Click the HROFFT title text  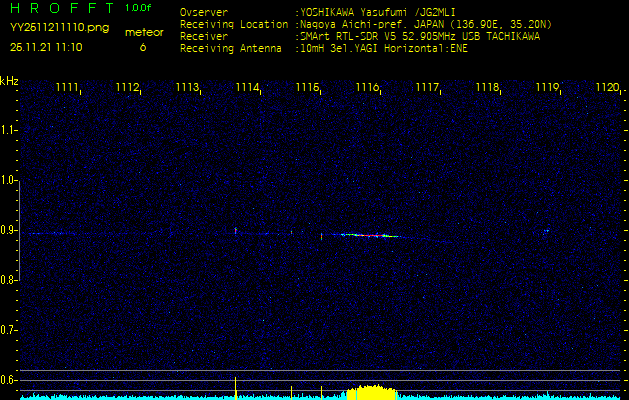point(58,8)
